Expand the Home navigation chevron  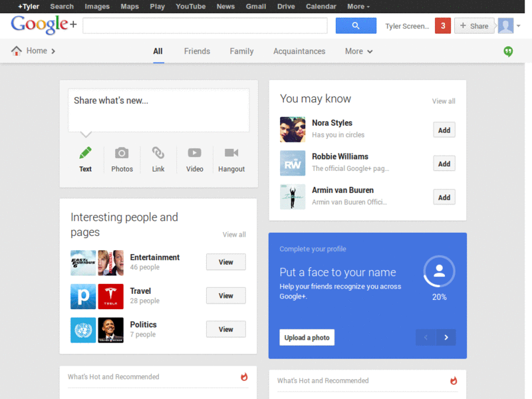53,51
